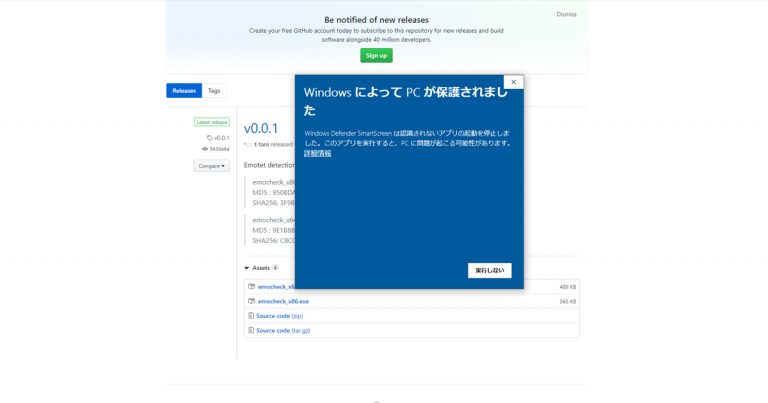Screen dimensions: 768x403
Task: Click the file icon next to Source code (tar.gz)
Action: [251, 330]
